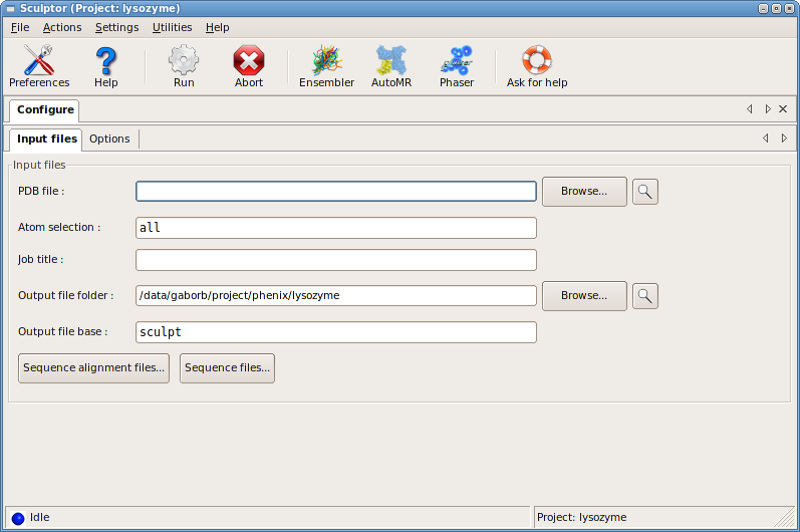Open the Preferences tool
Viewport: 800px width, 532px height.
click(39, 67)
